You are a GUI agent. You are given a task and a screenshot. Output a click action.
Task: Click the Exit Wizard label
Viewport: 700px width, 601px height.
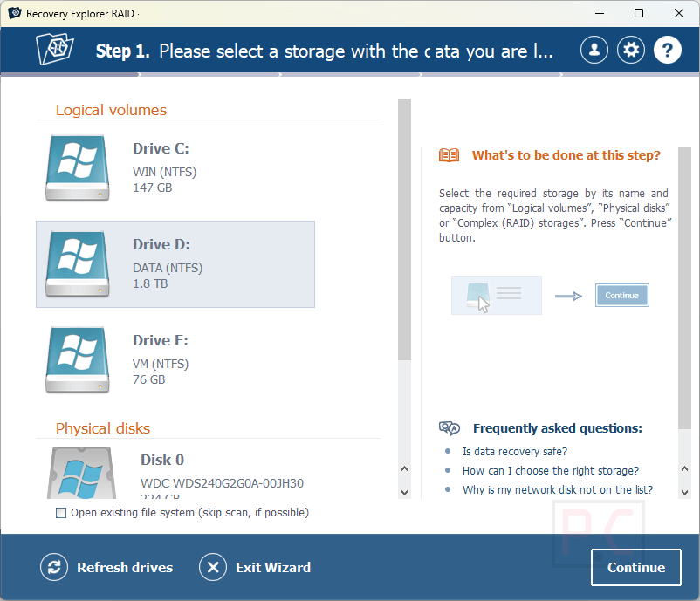pos(273,567)
